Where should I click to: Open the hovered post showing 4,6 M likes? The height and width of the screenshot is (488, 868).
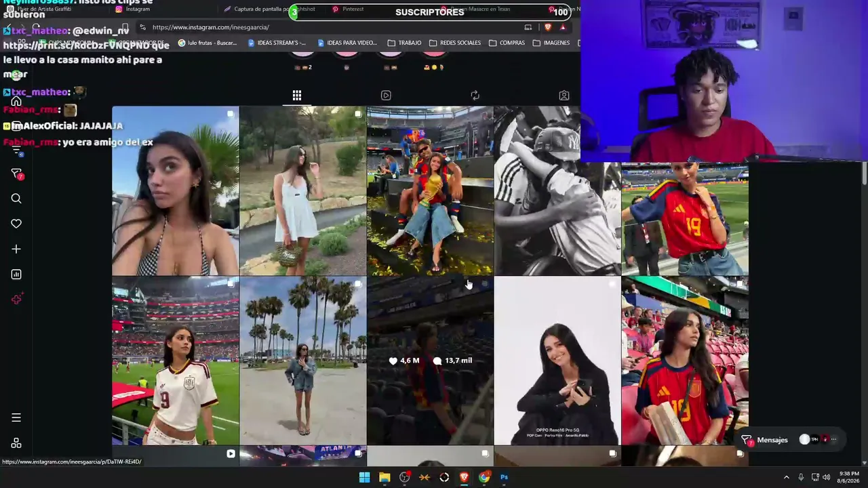(430, 361)
